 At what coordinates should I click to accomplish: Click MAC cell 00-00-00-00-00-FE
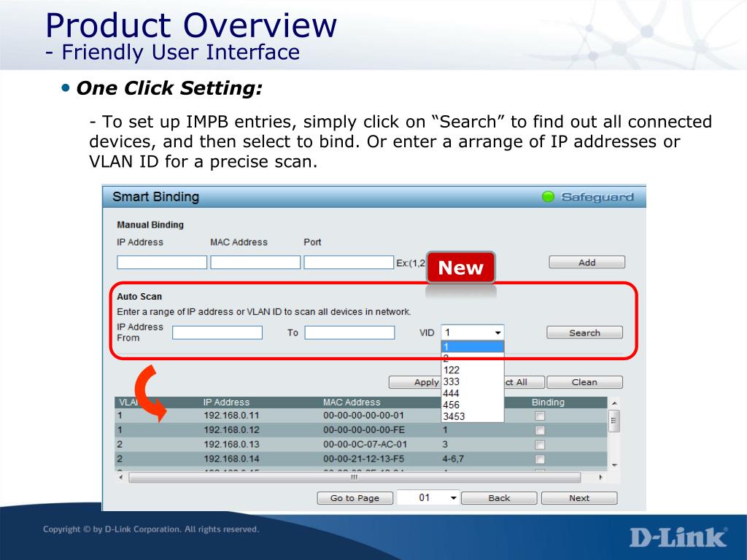[364, 430]
